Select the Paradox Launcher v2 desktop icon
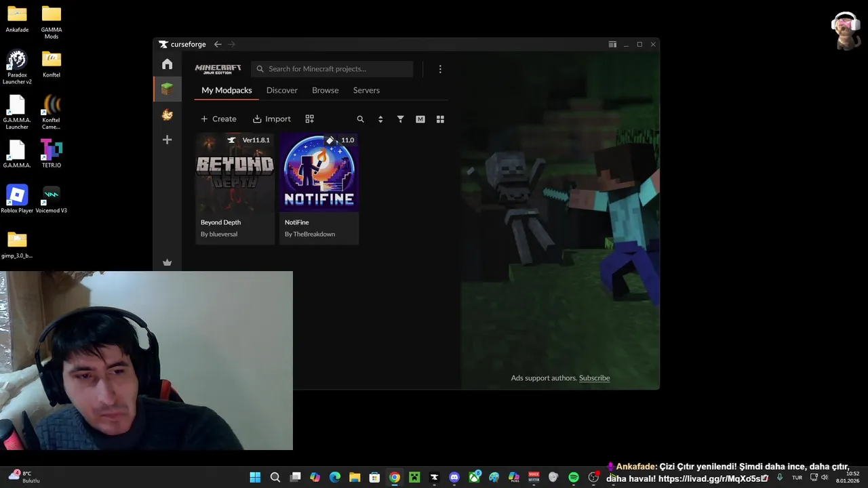 pyautogui.click(x=17, y=67)
